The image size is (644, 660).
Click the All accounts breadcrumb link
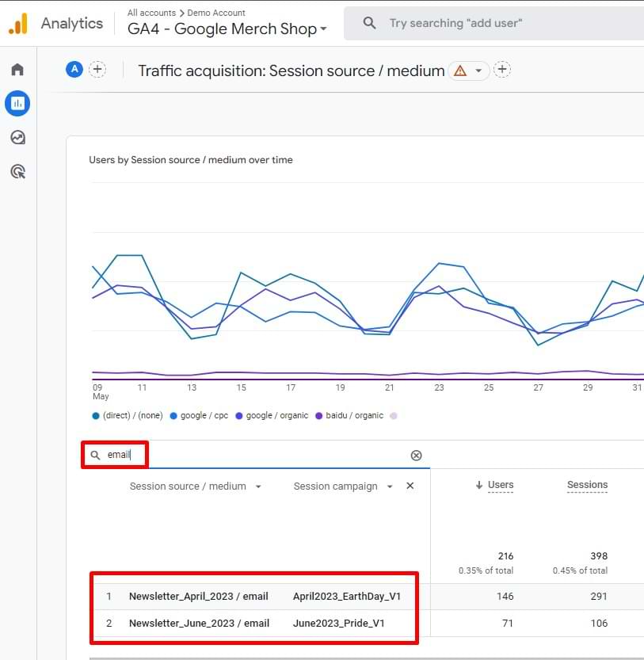click(x=151, y=13)
